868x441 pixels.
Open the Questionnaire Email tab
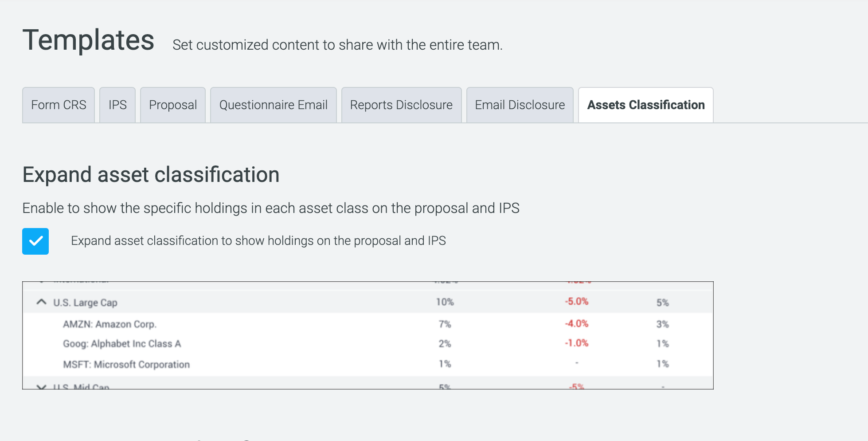274,105
